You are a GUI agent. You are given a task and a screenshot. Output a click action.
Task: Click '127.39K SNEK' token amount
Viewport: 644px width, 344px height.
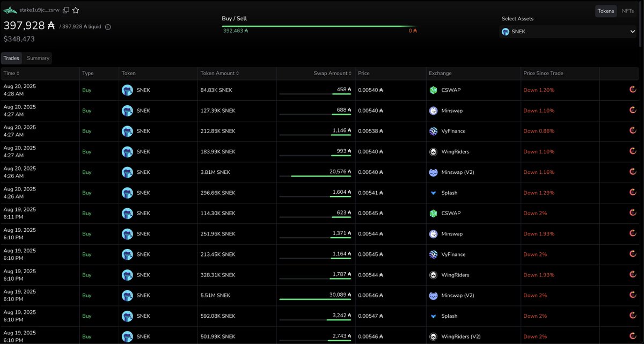[218, 111]
